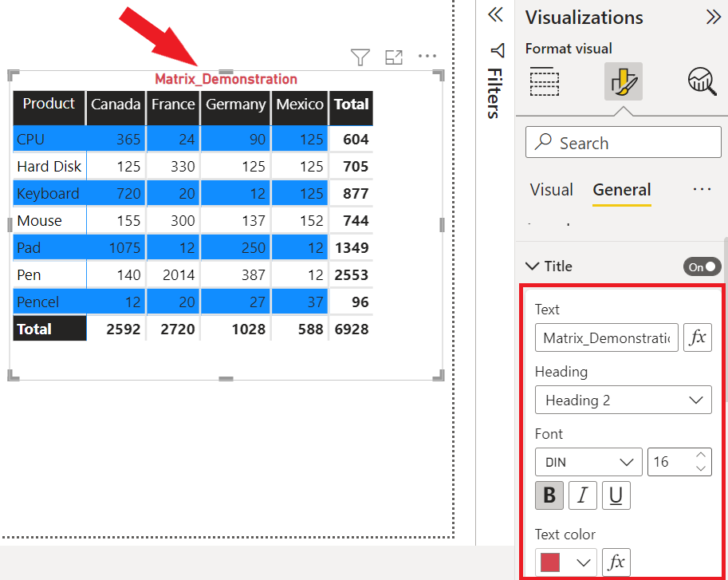The image size is (728, 580).
Task: Select the Pad row label
Action: [29, 247]
